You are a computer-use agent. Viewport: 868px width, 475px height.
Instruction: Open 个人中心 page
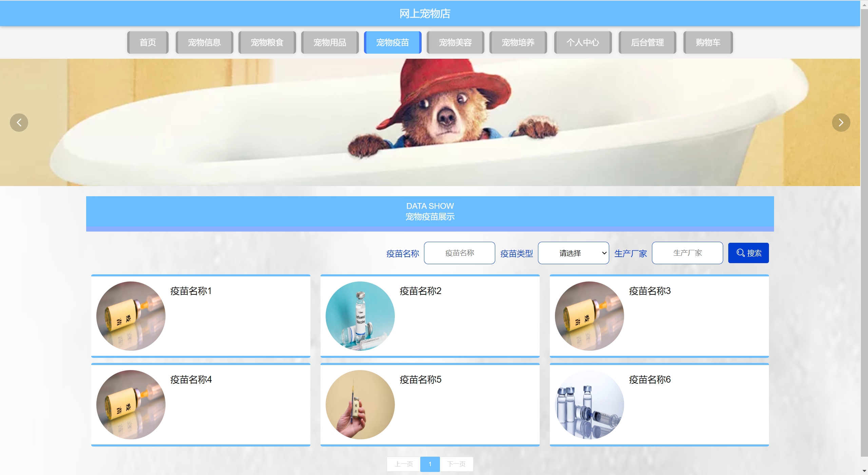coord(583,42)
